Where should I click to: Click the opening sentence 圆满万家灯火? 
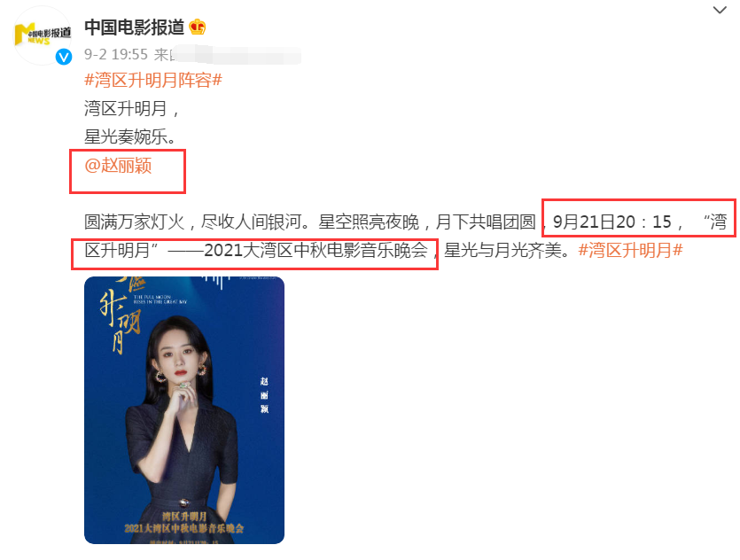(135, 222)
